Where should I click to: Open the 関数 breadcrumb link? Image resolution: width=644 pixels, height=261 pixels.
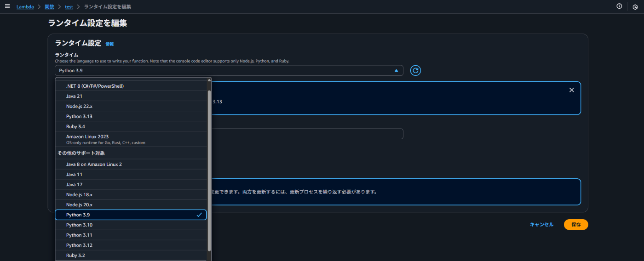click(x=49, y=6)
